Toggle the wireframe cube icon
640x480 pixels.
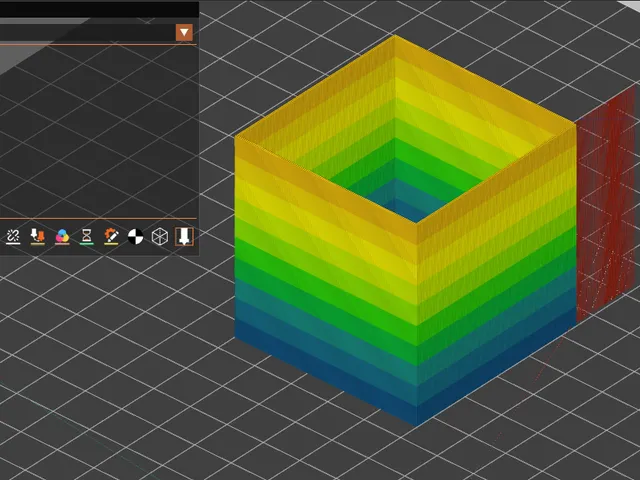point(160,236)
